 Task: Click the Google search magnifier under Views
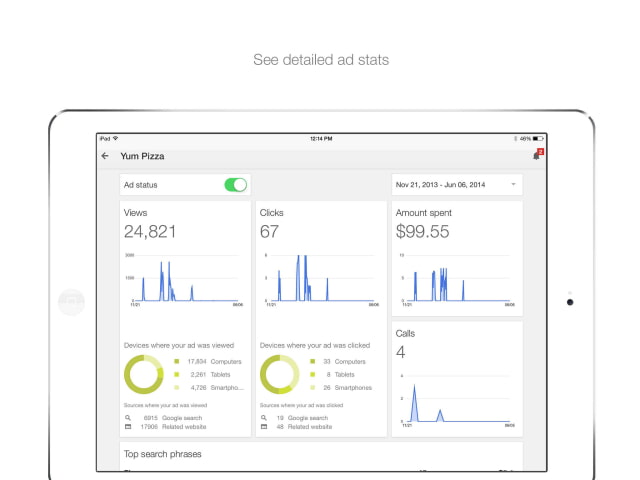click(x=128, y=418)
